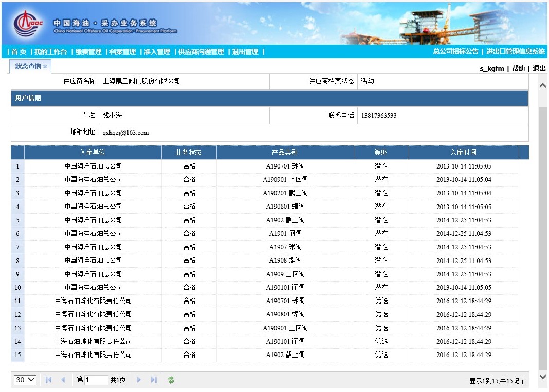The width and height of the screenshot is (549, 392).
Task: Open the page size dropdown showing 30
Action: coord(25,380)
